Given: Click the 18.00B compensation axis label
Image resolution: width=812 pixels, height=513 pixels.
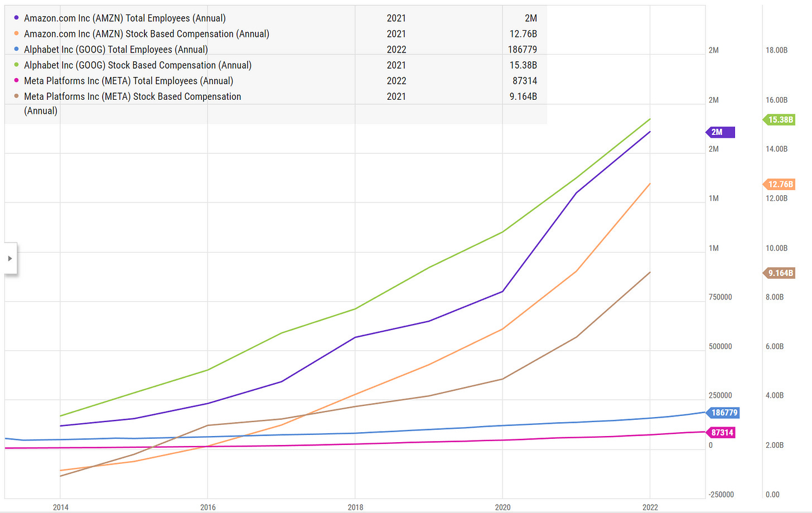Looking at the screenshot, I should [777, 50].
